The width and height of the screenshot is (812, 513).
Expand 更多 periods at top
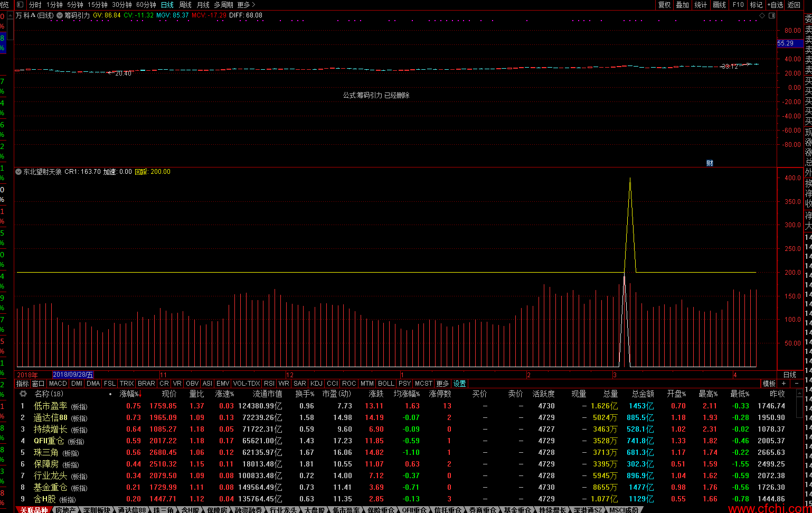(x=246, y=5)
